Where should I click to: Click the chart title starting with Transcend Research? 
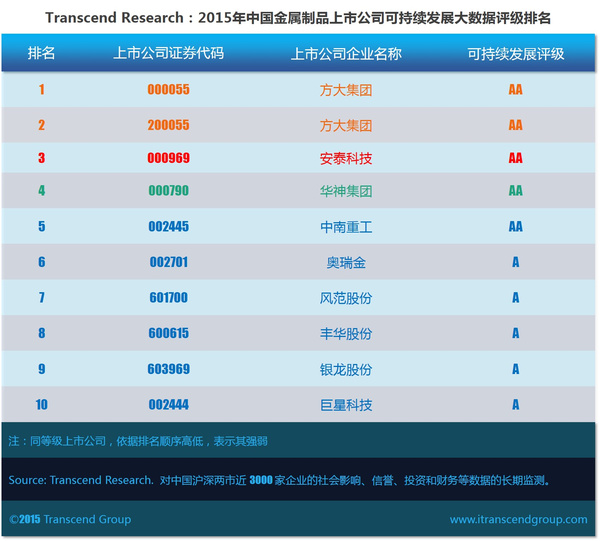(x=299, y=18)
